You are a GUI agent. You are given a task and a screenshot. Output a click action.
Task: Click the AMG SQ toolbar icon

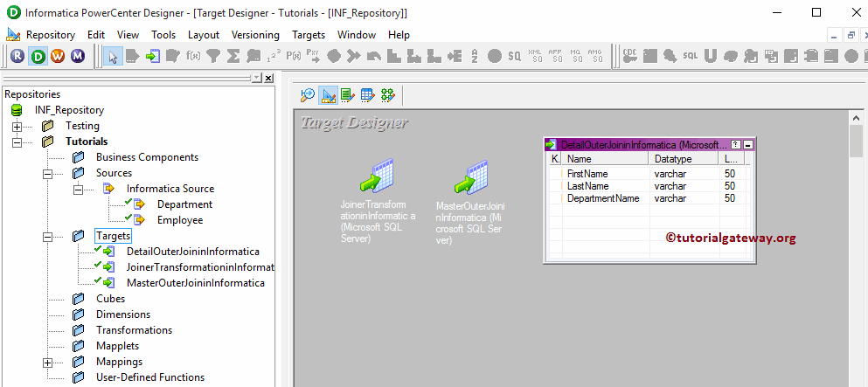[x=595, y=56]
